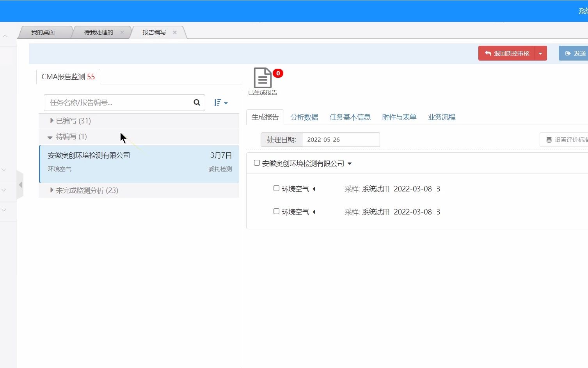Click the 设置评价标准 button
The image size is (588, 368).
click(x=565, y=139)
